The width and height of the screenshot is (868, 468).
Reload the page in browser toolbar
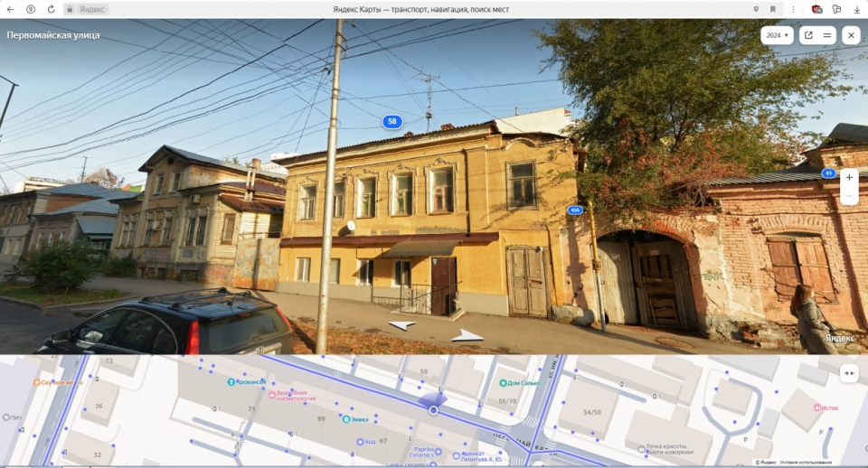point(51,9)
